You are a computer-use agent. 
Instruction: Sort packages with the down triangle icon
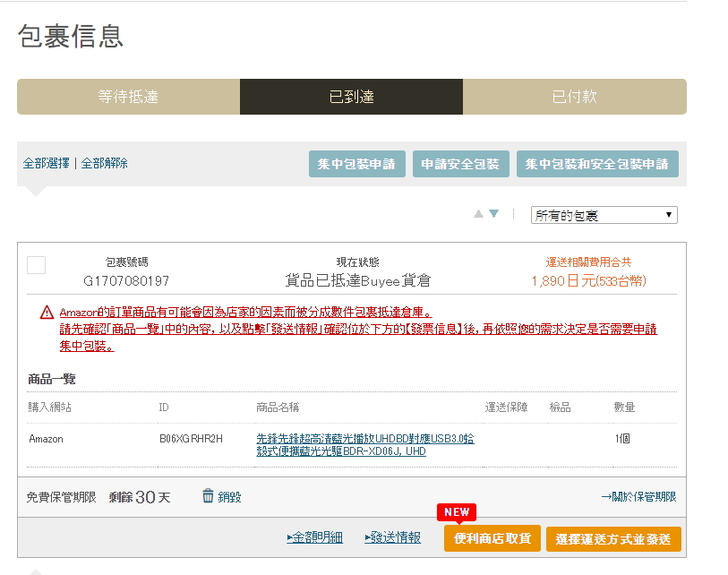493,214
